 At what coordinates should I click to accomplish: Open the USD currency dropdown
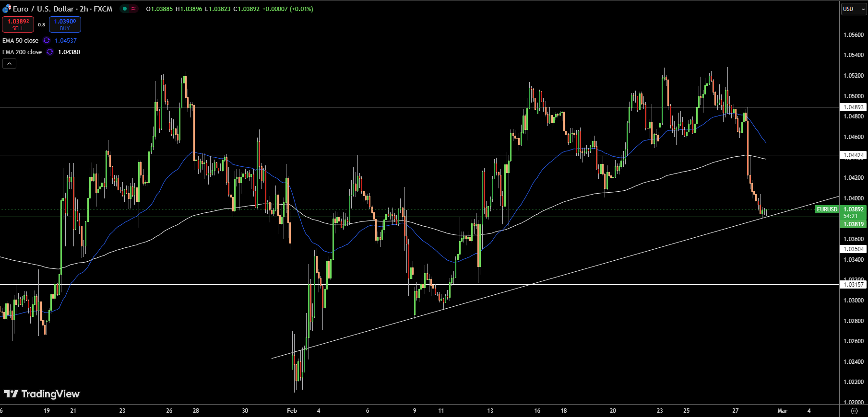pos(854,9)
